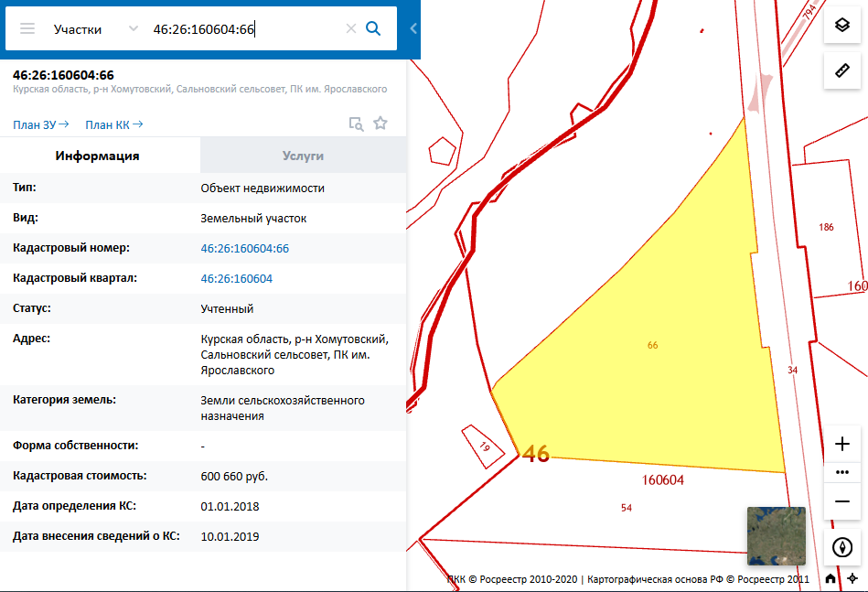Open the hamburger menu in search bar
This screenshot has width=868, height=592.
tap(27, 28)
